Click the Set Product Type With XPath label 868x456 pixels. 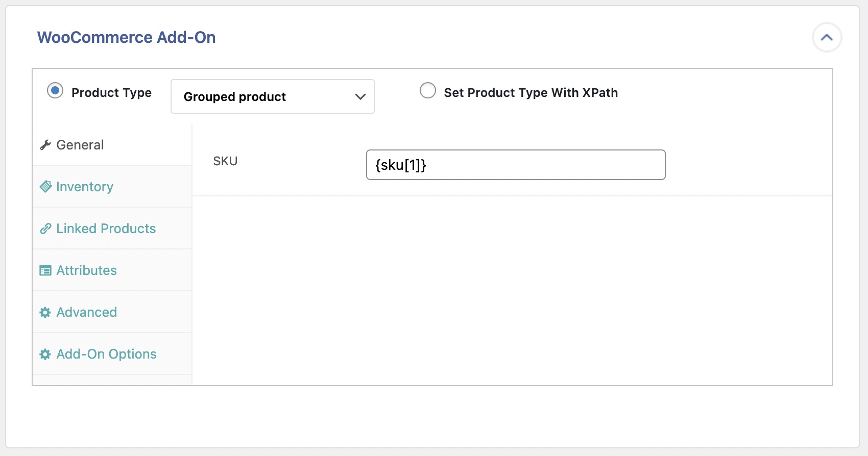531,93
